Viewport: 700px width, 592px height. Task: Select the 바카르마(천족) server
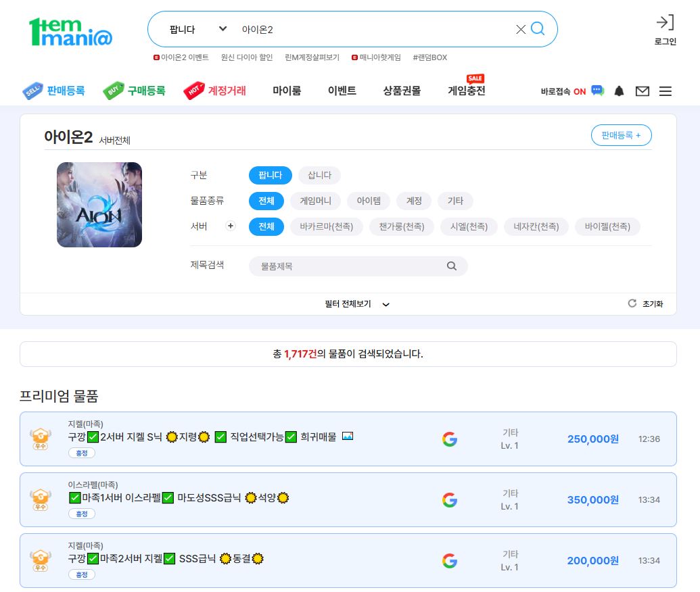[x=327, y=226]
